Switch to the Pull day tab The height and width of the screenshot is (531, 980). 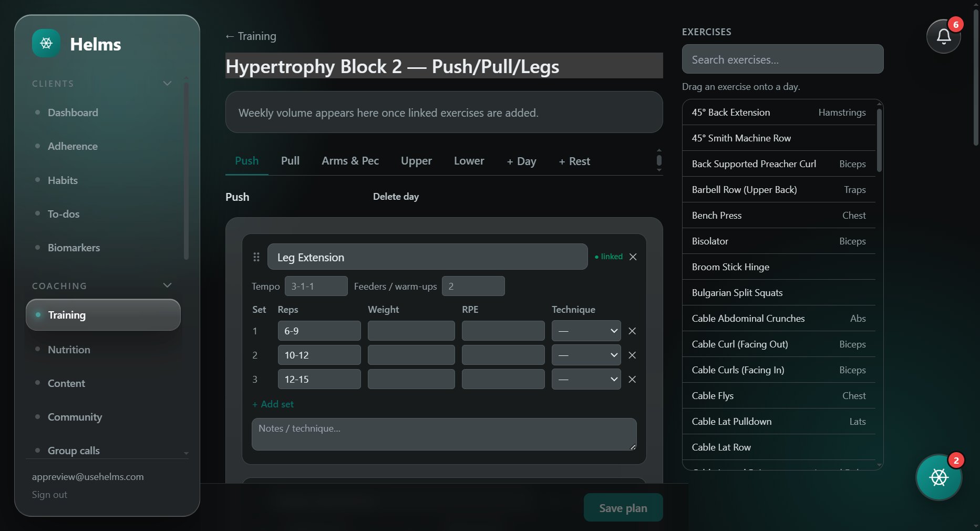click(290, 161)
